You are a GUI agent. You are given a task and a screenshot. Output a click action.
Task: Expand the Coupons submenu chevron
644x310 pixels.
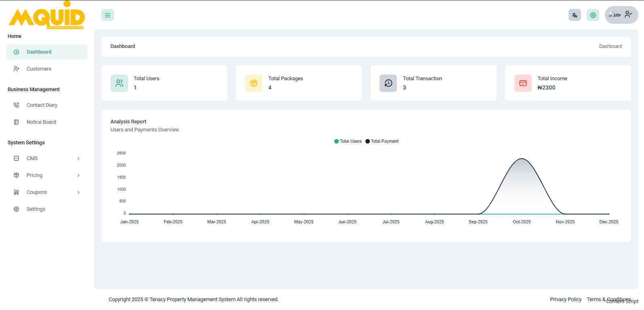click(78, 192)
